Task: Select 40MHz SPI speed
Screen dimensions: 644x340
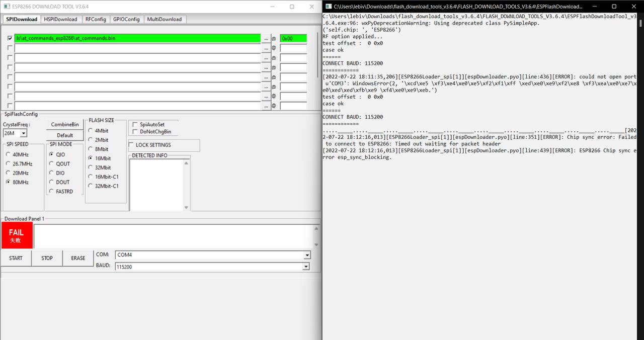Action: (17, 154)
